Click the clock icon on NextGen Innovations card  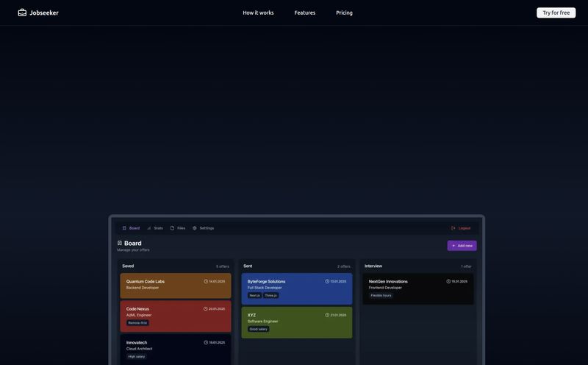click(x=448, y=281)
